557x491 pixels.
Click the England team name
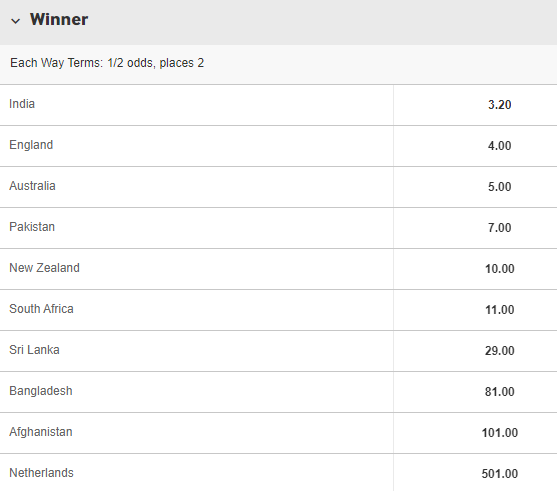(x=31, y=145)
